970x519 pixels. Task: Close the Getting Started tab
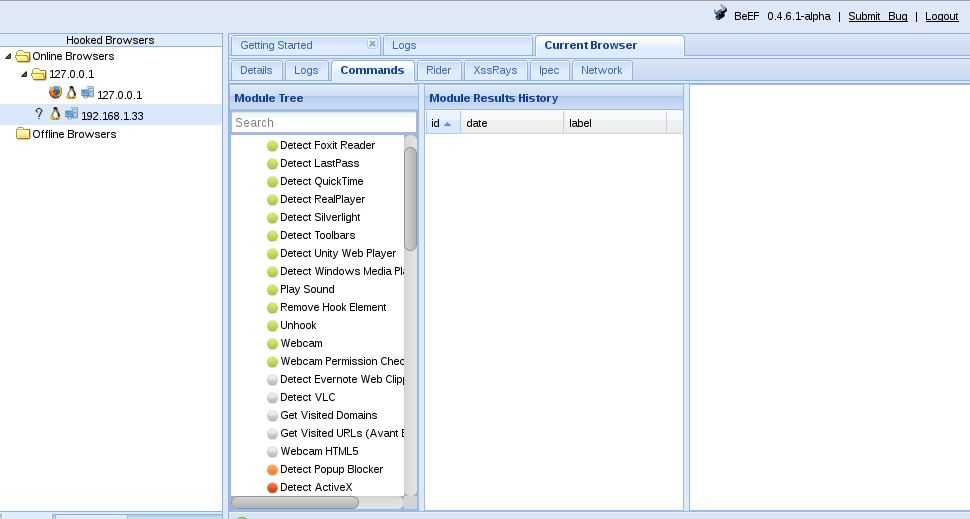[x=372, y=43]
